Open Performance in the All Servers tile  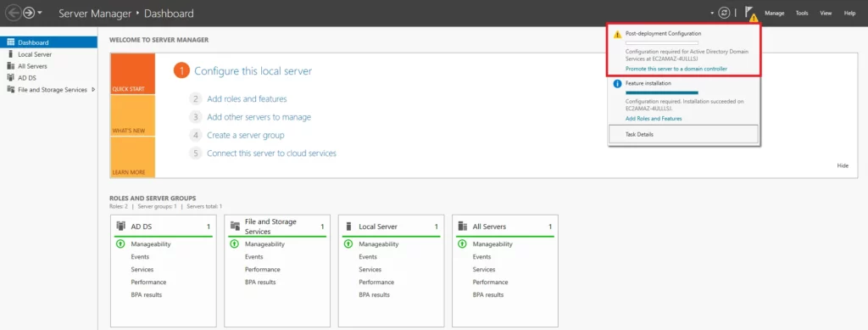pos(491,282)
